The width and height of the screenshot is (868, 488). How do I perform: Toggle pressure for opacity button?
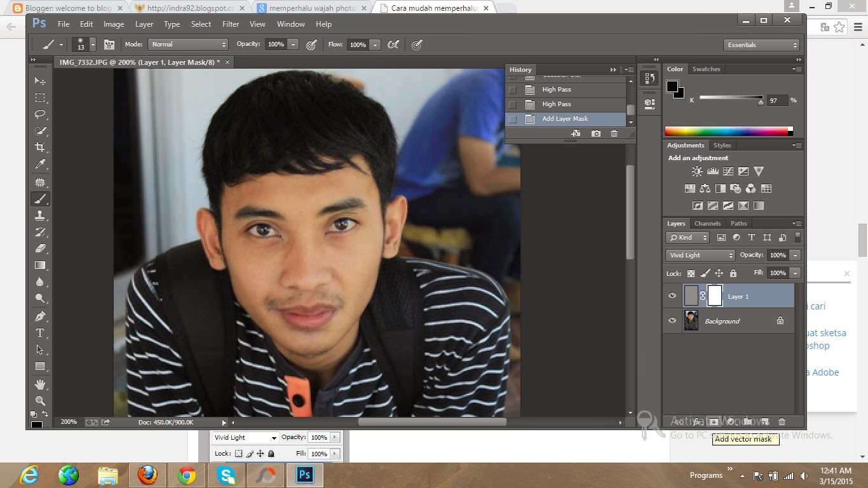click(311, 44)
